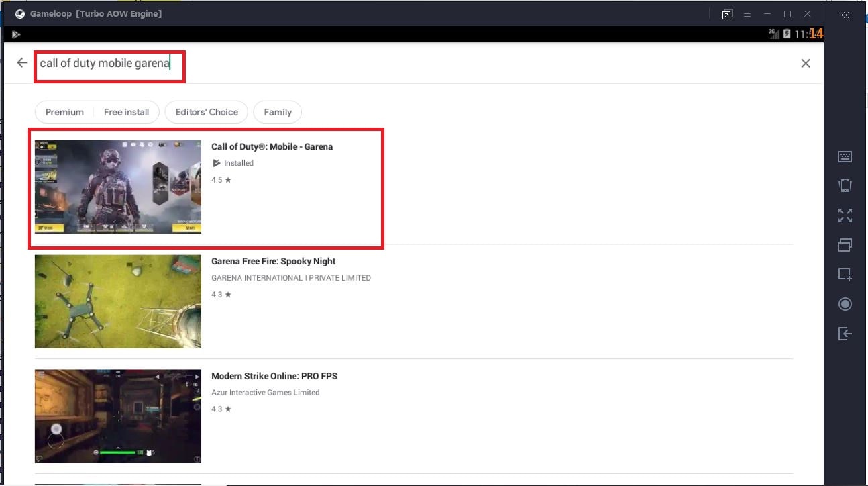868x486 pixels.
Task: Collapse the right sidebar with double chevron
Action: pyautogui.click(x=845, y=15)
